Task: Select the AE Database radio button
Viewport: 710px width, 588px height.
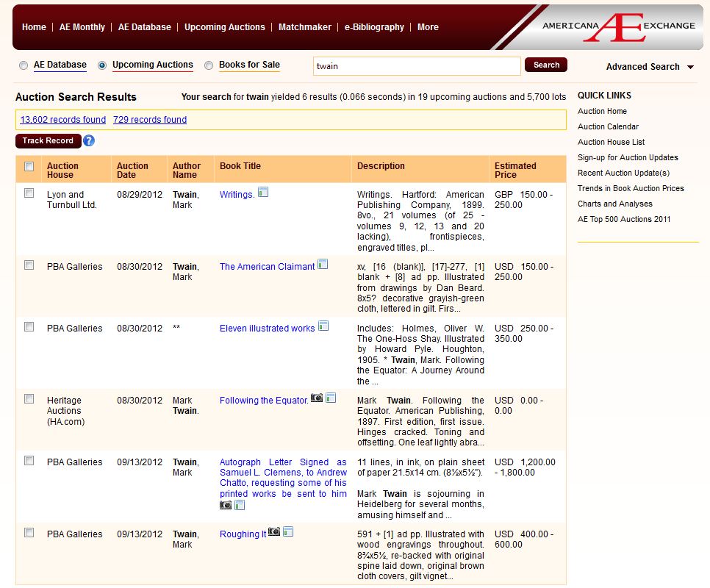Action: click(24, 65)
